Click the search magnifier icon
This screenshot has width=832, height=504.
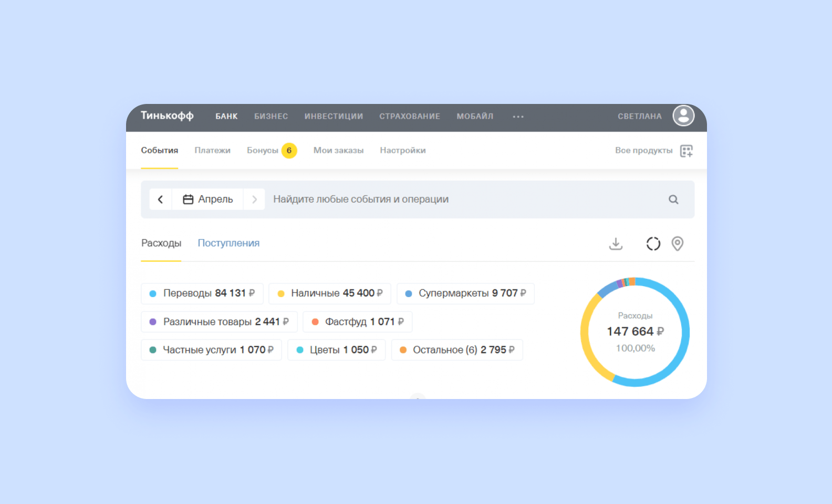point(673,199)
